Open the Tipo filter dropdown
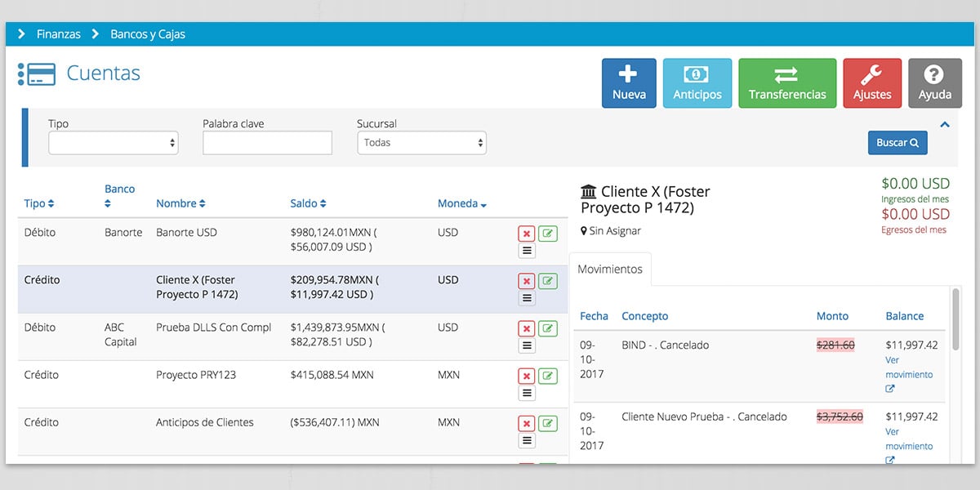This screenshot has width=980, height=490. 113,143
